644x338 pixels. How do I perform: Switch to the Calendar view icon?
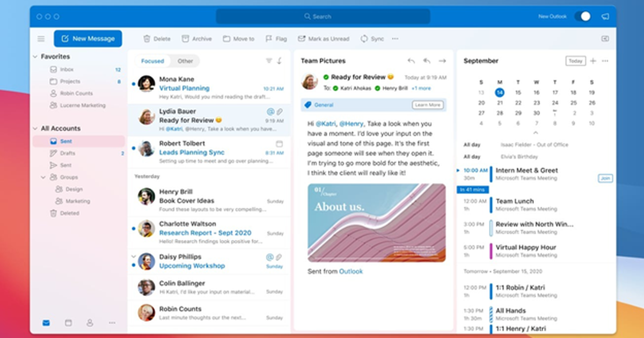tap(68, 322)
